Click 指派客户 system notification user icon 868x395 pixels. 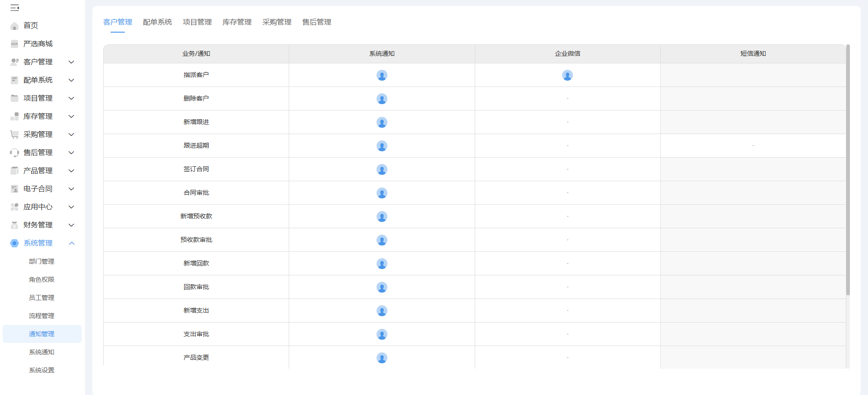coord(382,75)
